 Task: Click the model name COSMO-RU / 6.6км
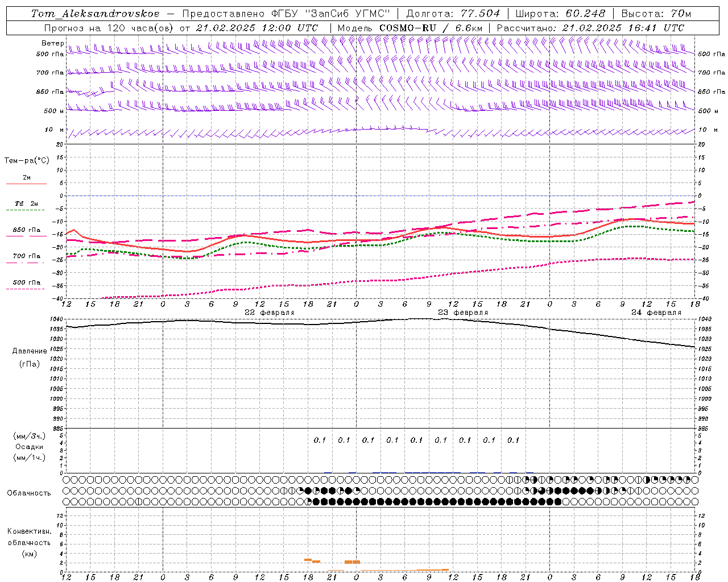(431, 28)
